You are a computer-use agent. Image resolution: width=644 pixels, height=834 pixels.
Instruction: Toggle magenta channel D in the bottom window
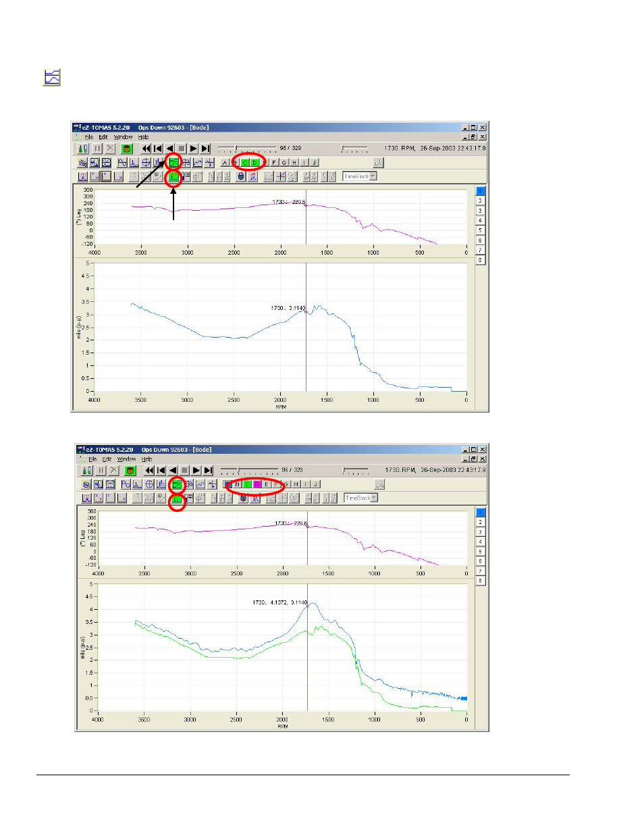(257, 484)
